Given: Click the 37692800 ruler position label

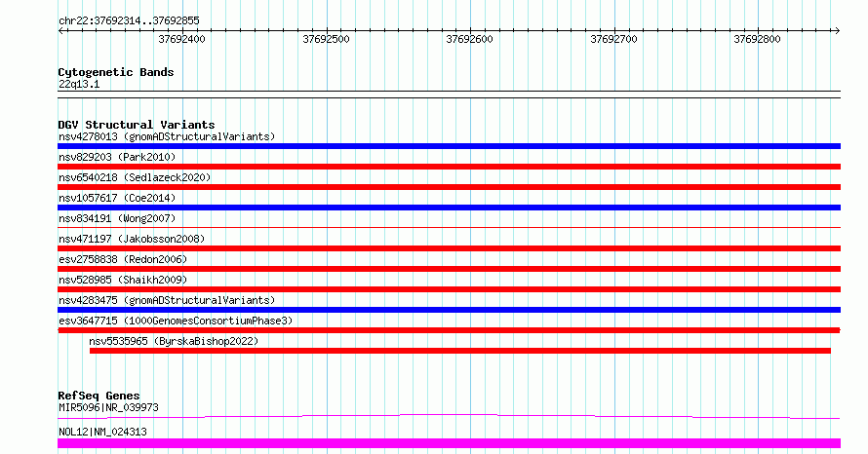Looking at the screenshot, I should (x=757, y=39).
